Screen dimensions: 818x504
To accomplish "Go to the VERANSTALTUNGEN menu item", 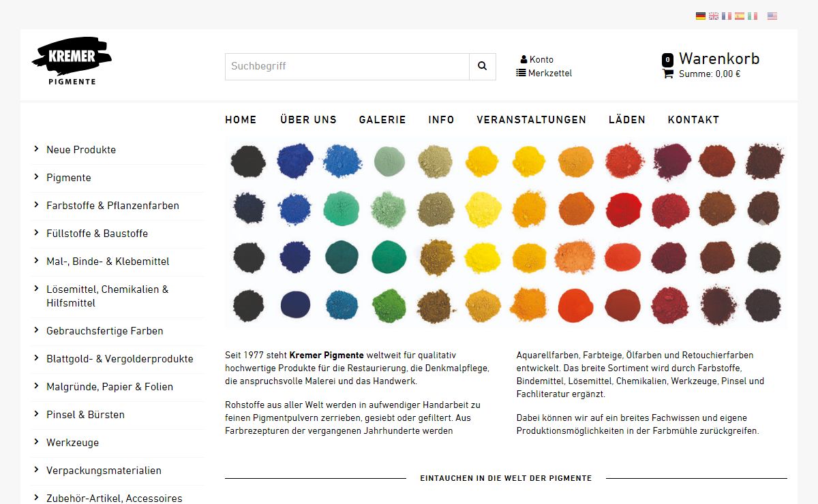I will [531, 120].
